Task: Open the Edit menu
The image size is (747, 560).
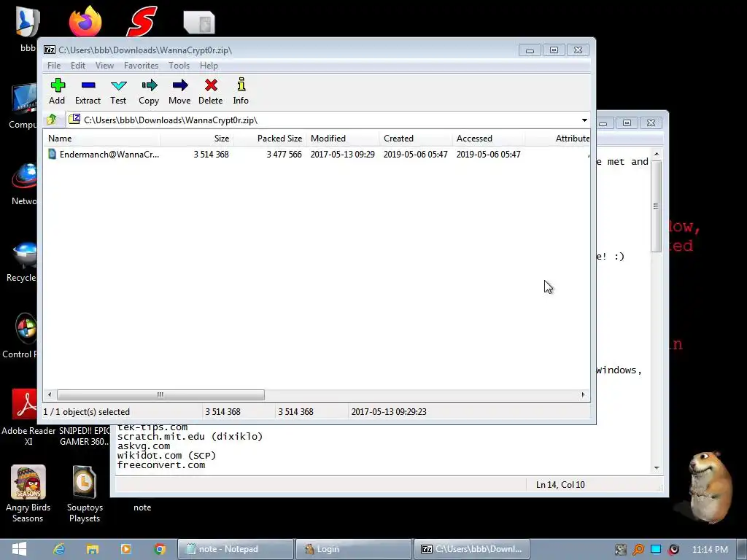Action: 78,66
